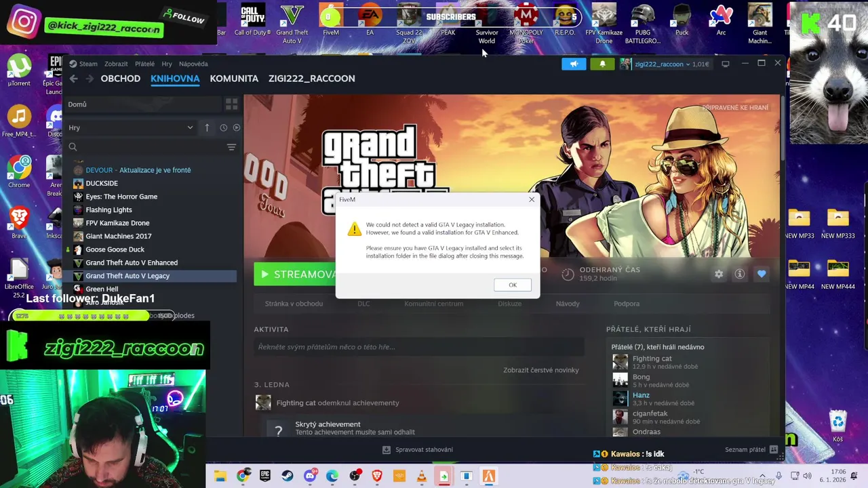The image size is (868, 488).
Task: Select DUCKSIDE in the game list
Action: 102,183
